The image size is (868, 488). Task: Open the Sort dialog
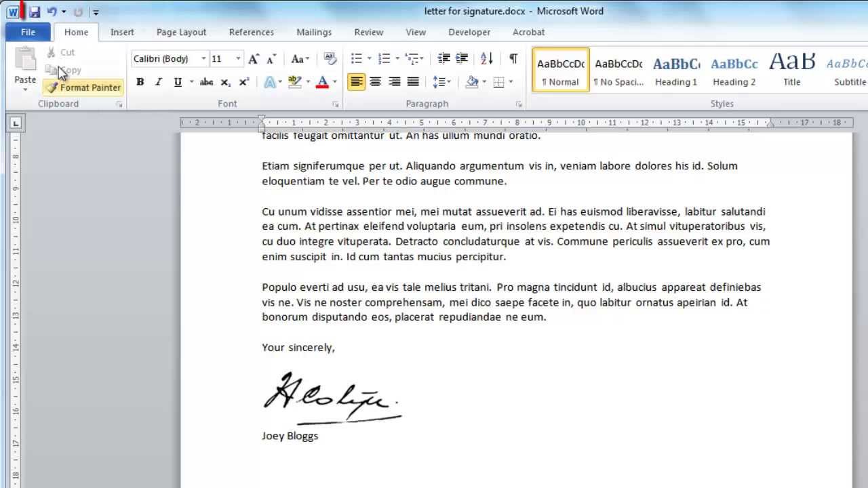pos(486,59)
